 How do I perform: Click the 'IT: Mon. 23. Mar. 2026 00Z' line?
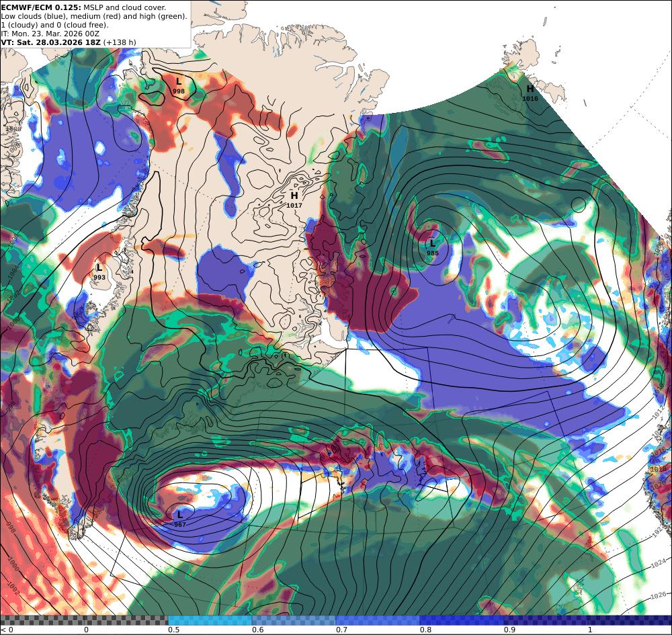coord(50,34)
